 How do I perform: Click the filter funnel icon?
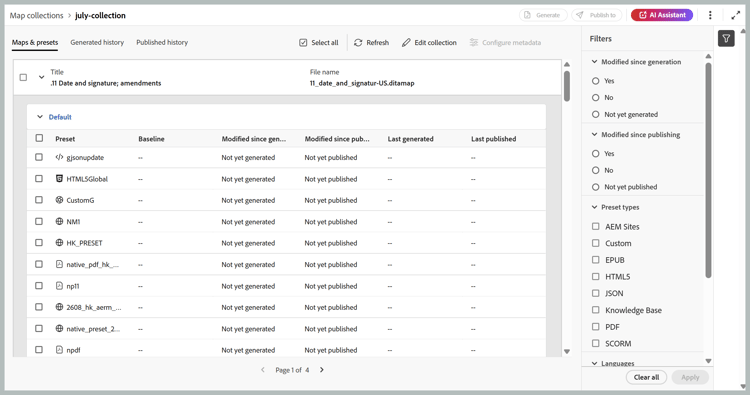(x=726, y=38)
